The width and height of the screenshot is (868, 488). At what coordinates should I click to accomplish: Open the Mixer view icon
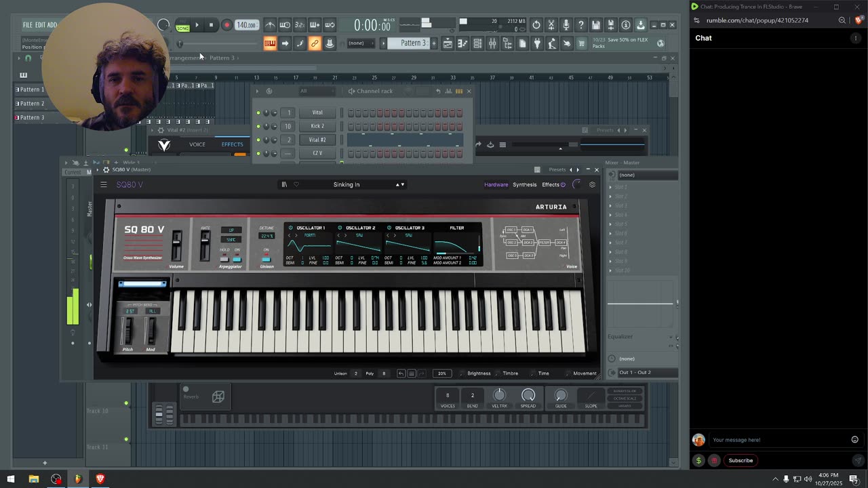click(x=492, y=43)
